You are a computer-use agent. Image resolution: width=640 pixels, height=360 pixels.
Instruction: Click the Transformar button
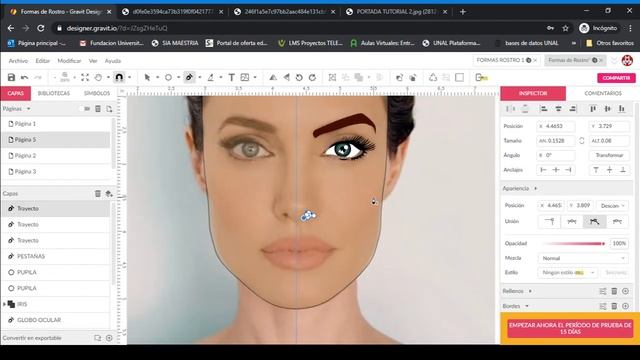click(x=609, y=156)
